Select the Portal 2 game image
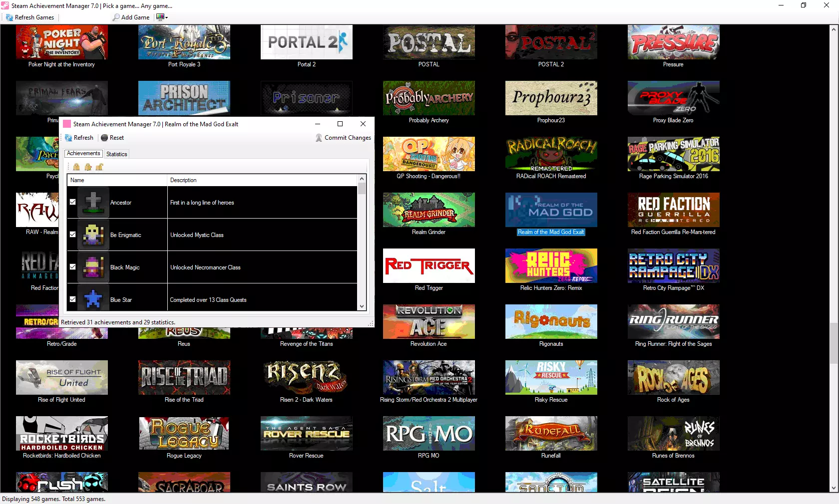This screenshot has width=839, height=504. (307, 42)
